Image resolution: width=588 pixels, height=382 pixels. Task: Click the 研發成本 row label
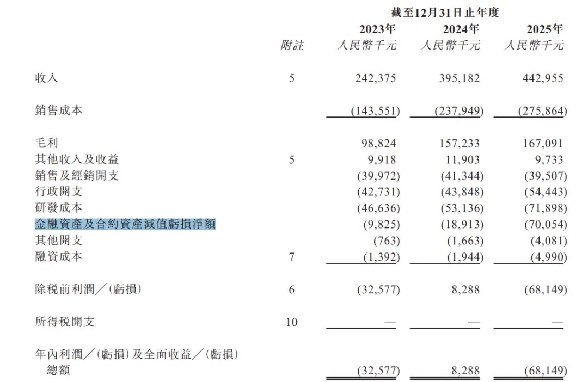pos(58,208)
